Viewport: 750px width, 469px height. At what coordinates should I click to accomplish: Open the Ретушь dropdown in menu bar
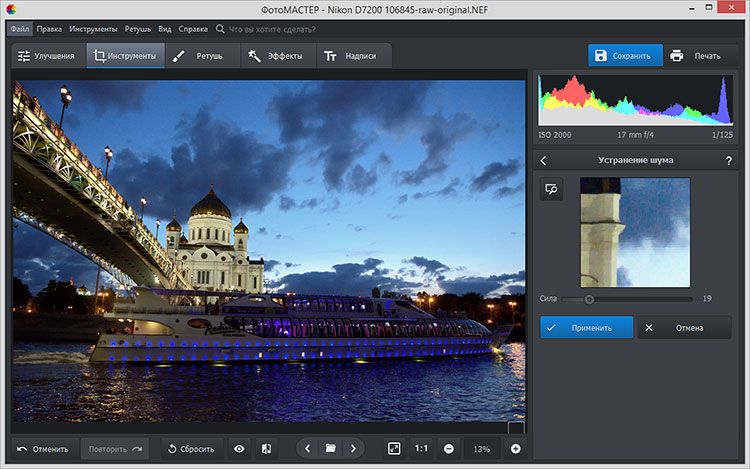tap(138, 29)
